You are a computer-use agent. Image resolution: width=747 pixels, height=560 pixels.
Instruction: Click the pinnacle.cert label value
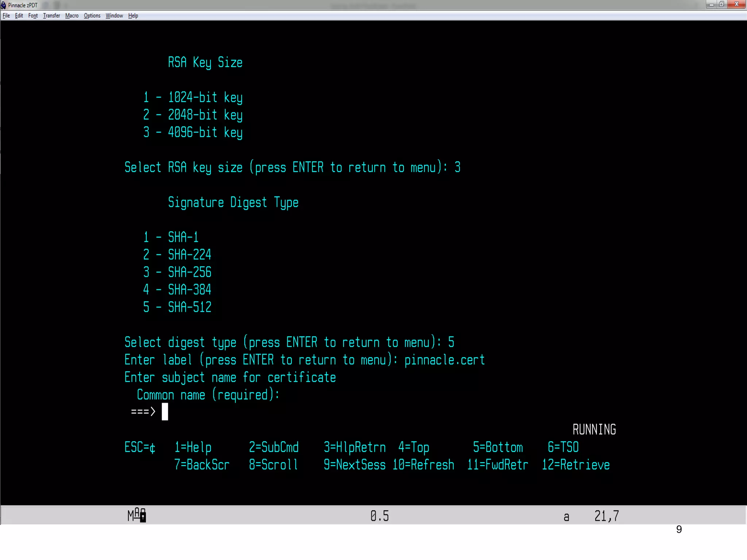click(444, 360)
